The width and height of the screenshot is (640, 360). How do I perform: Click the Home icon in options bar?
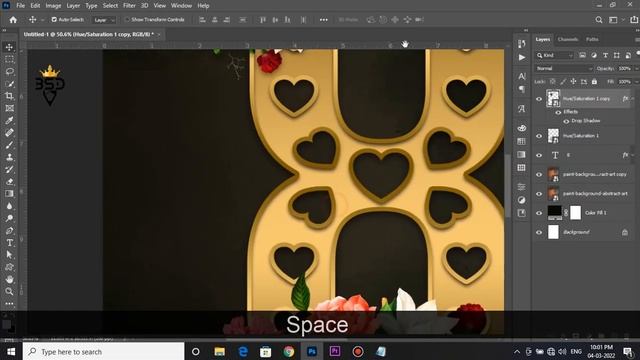13,20
